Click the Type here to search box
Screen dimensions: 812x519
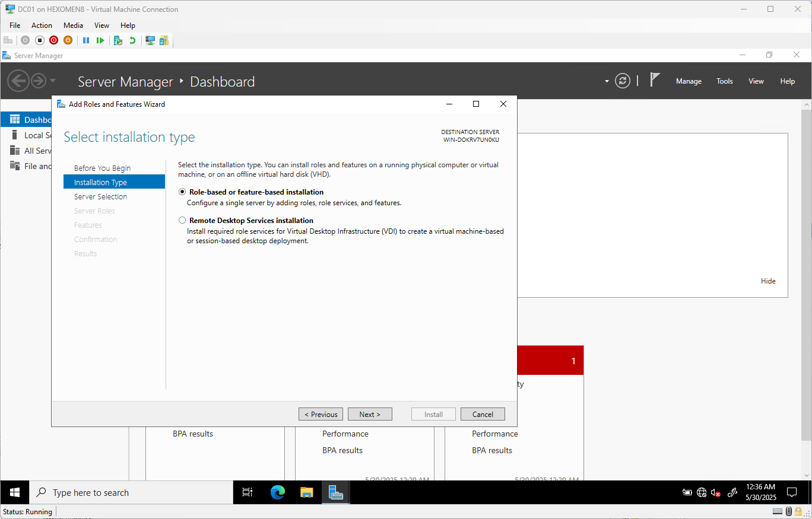[x=131, y=492]
